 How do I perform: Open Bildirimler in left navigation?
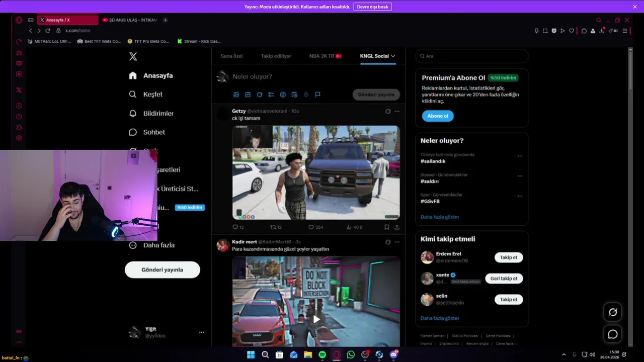click(x=151, y=113)
